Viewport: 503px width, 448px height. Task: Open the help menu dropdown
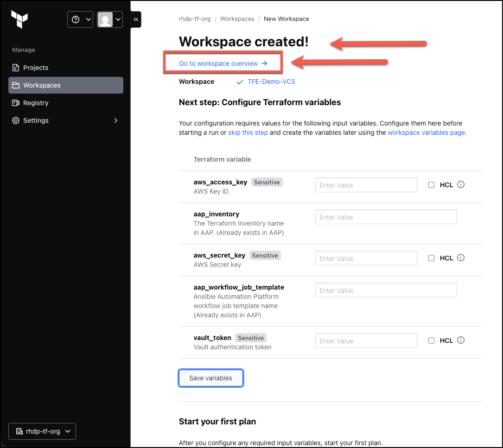click(80, 19)
